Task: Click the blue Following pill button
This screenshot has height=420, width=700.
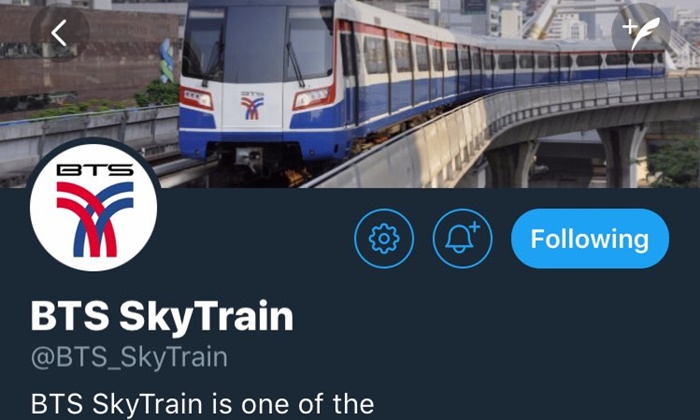Action: 590,238
